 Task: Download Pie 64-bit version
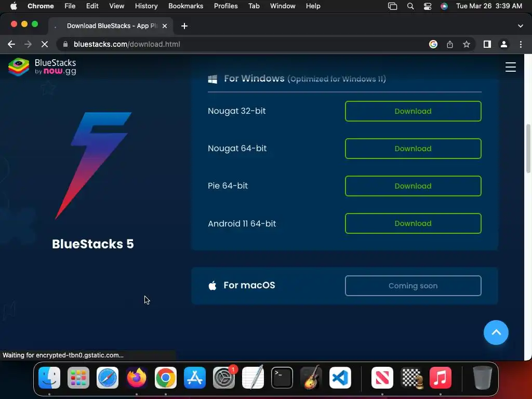tap(413, 185)
